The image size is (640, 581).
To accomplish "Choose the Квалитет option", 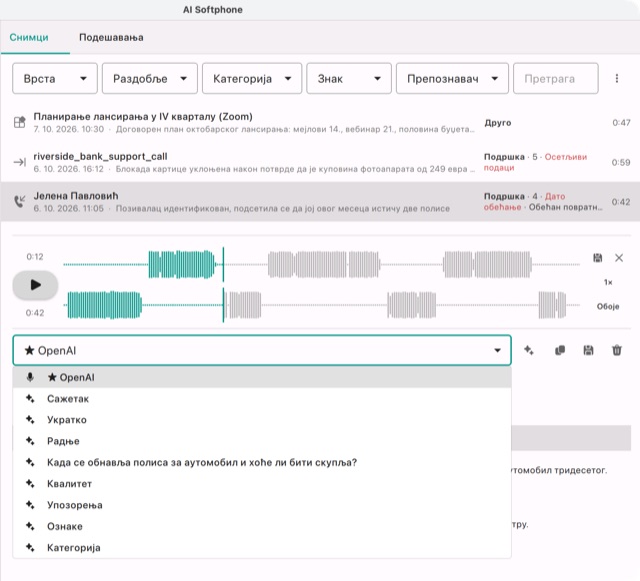I will [x=262, y=484].
